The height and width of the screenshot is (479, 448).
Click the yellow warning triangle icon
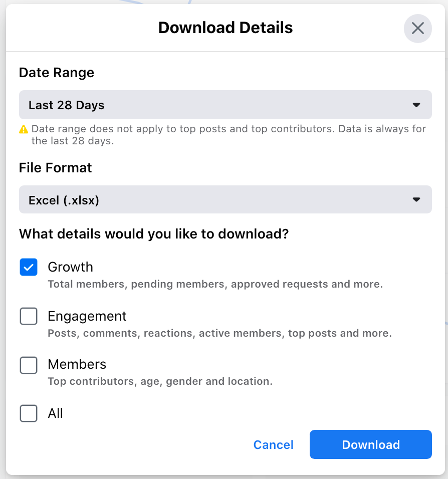tap(24, 129)
